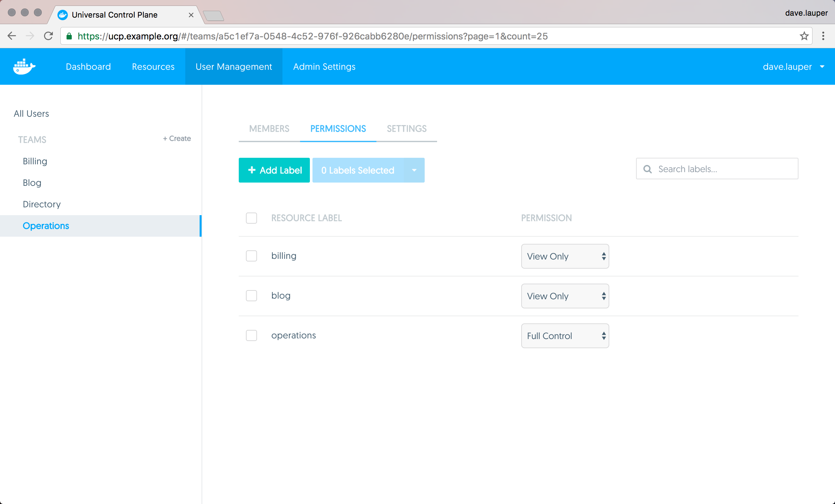Check the billing label checkbox
This screenshot has height=504, width=835.
[251, 256]
